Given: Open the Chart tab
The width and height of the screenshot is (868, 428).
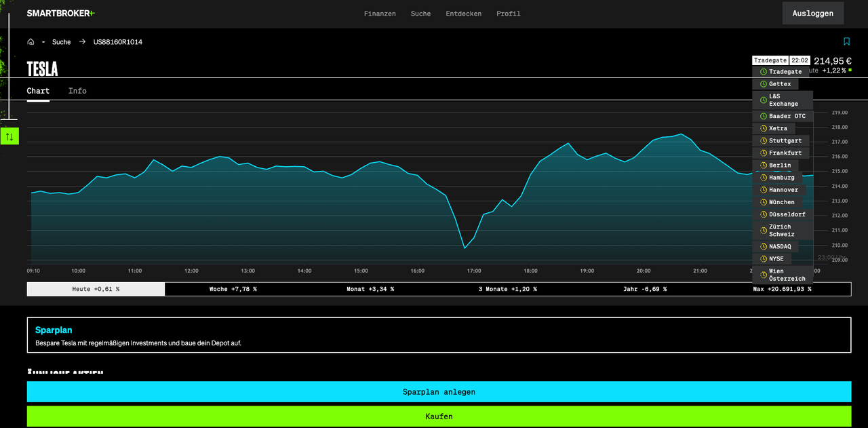Looking at the screenshot, I should [x=38, y=91].
